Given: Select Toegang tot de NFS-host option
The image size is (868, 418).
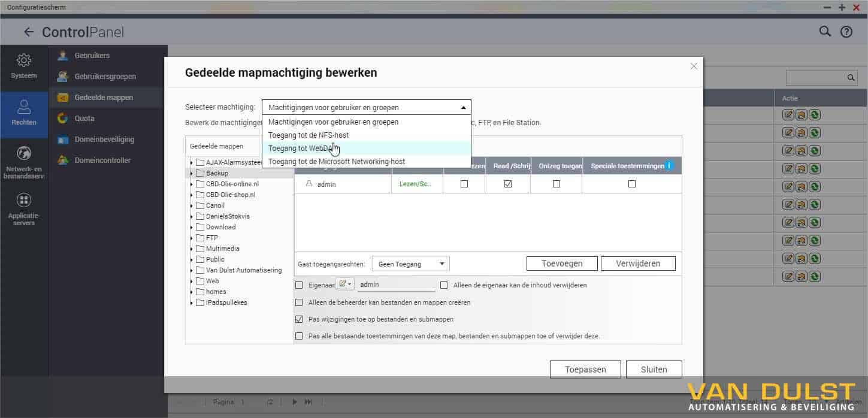Looking at the screenshot, I should pos(309,135).
